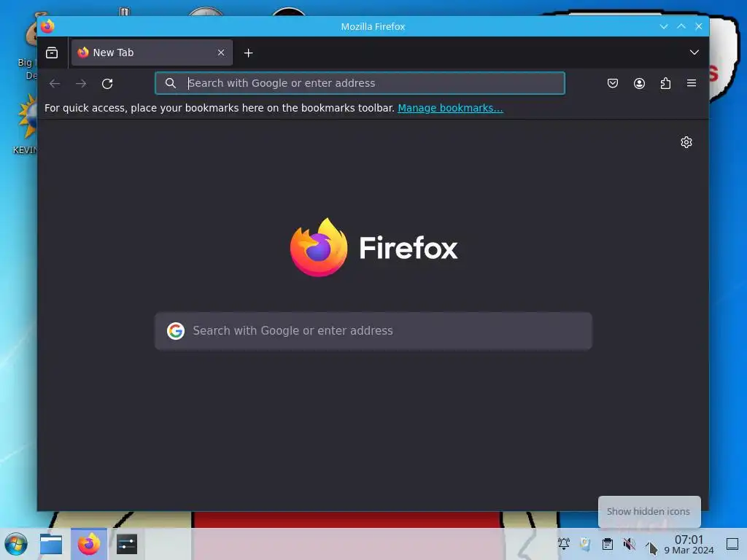This screenshot has width=747, height=560.
Task: Go back one page
Action: point(55,84)
